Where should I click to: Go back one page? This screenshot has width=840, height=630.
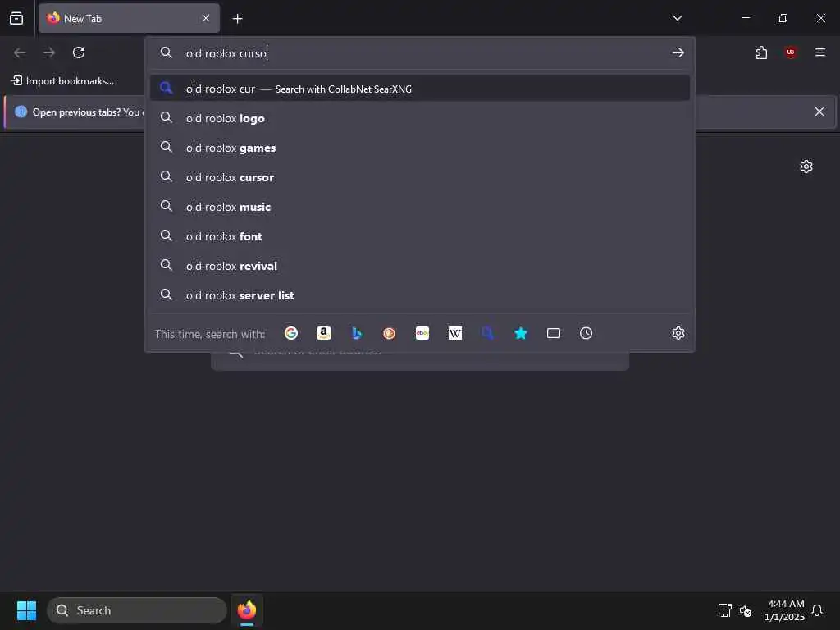20,52
